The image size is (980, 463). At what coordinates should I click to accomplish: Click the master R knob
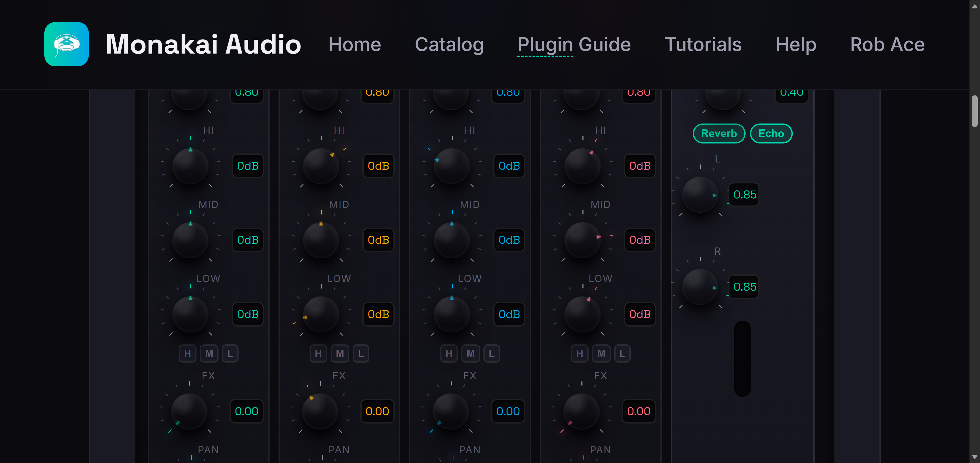click(x=700, y=287)
